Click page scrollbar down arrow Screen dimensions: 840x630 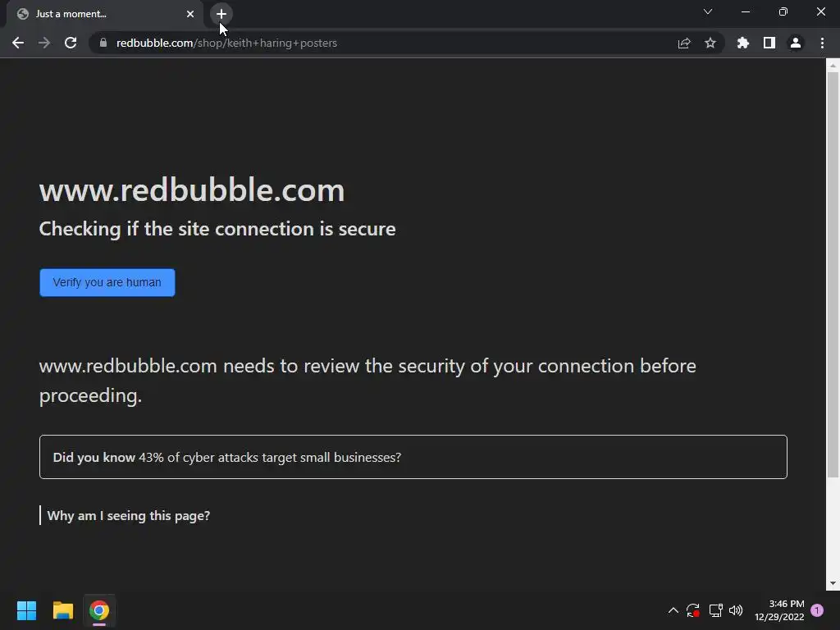tap(833, 583)
